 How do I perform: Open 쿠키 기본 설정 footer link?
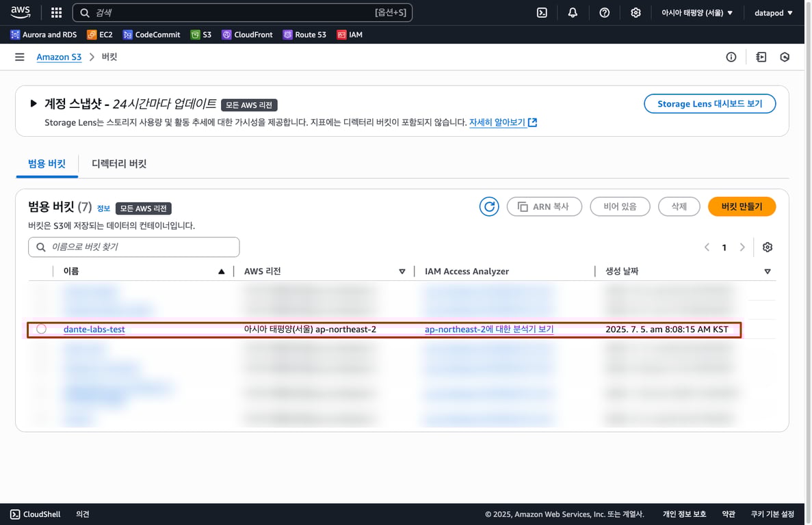(772, 514)
